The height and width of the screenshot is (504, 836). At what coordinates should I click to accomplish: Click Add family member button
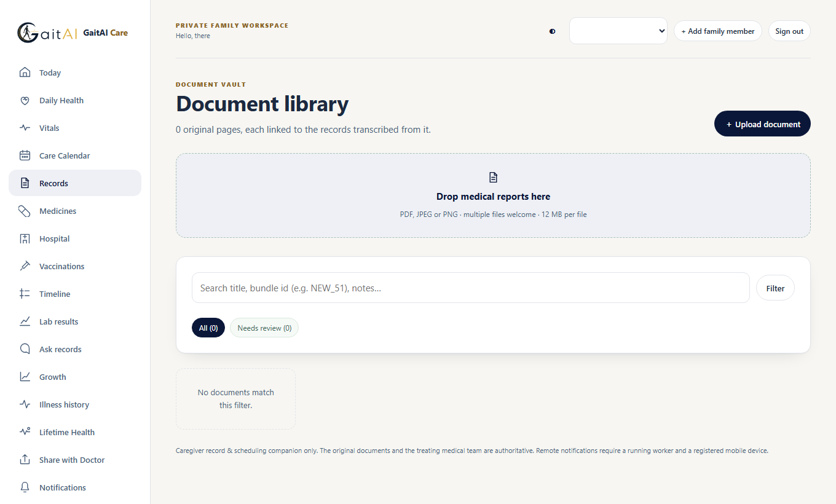point(718,31)
